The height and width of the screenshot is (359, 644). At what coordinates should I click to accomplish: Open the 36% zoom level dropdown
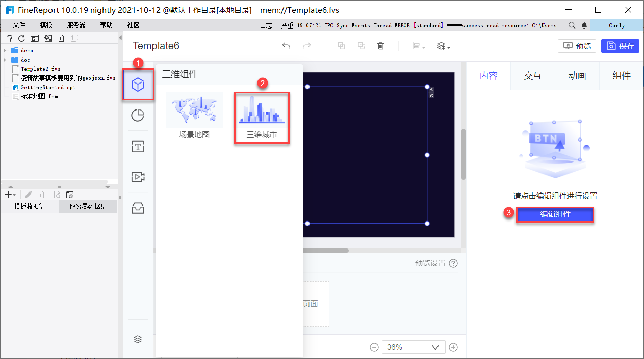(414, 347)
